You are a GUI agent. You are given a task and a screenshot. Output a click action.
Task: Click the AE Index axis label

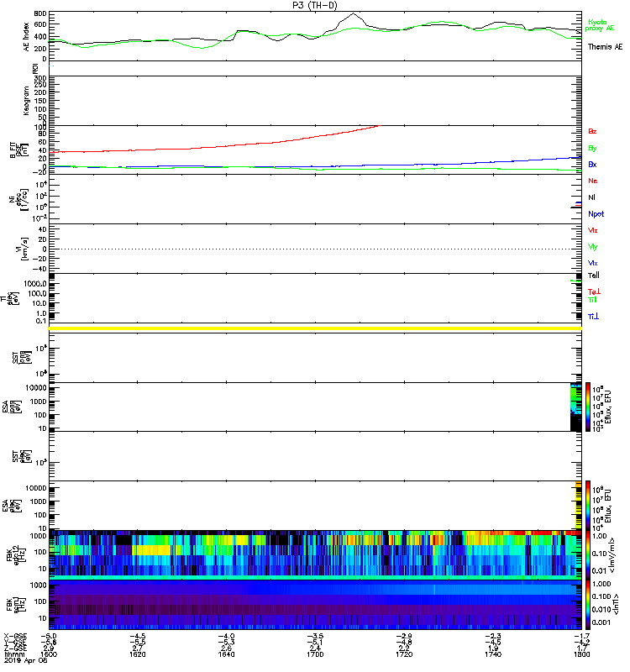(x=27, y=37)
